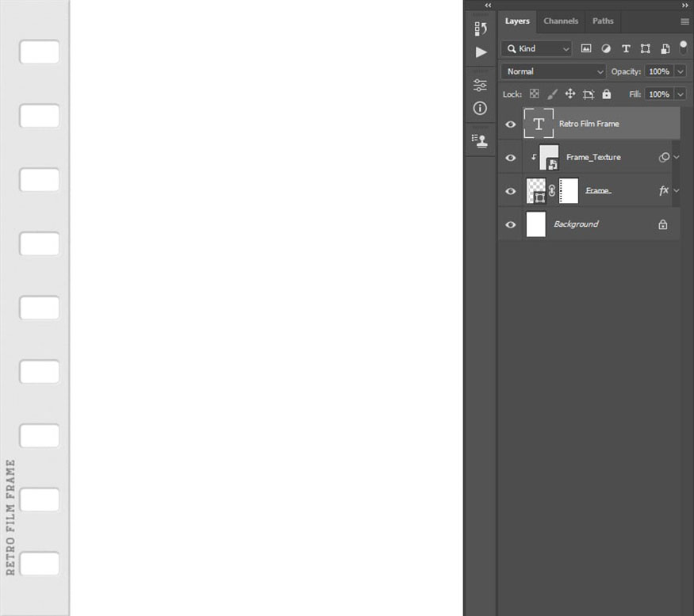The image size is (694, 616).
Task: Filter layers by smart objects icon
Action: coord(665,48)
